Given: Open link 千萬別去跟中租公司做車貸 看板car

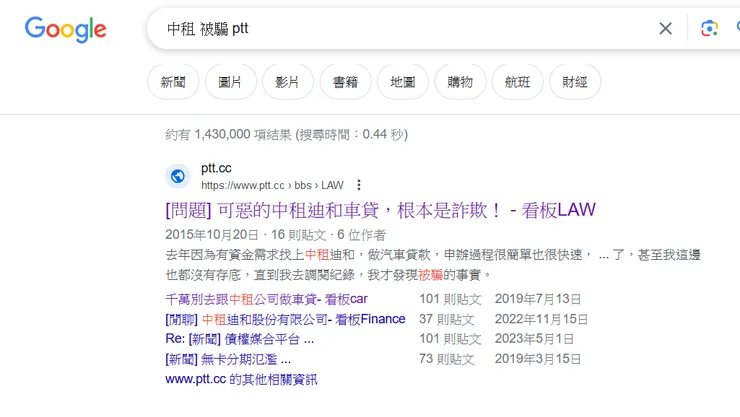Looking at the screenshot, I should (266, 299).
